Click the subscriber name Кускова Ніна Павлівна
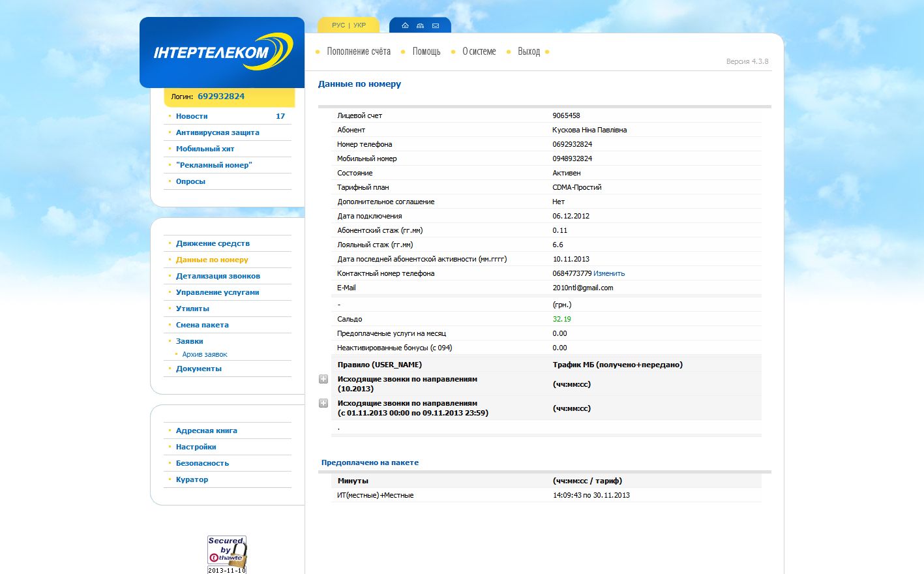The height and width of the screenshot is (574, 924). point(589,130)
